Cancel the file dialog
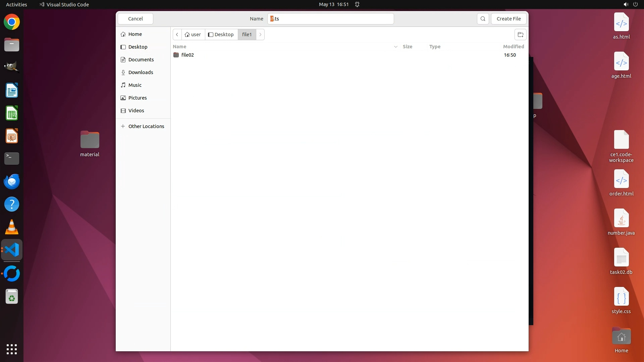This screenshot has height=362, width=644. click(136, 19)
